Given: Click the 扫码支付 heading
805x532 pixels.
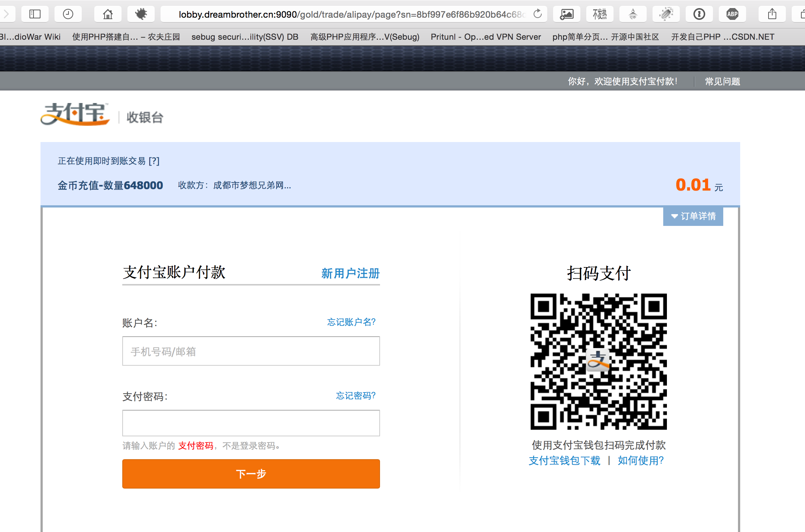Looking at the screenshot, I should click(x=599, y=273).
